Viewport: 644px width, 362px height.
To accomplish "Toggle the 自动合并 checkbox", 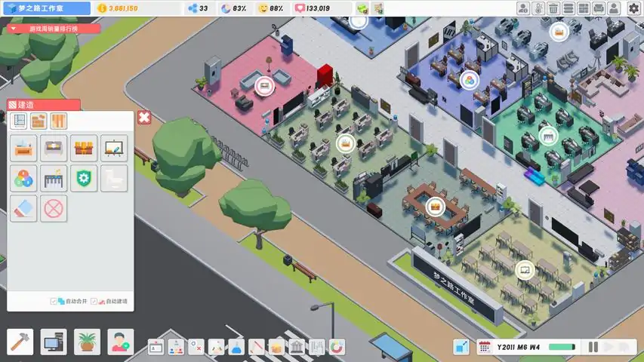I will point(54,302).
